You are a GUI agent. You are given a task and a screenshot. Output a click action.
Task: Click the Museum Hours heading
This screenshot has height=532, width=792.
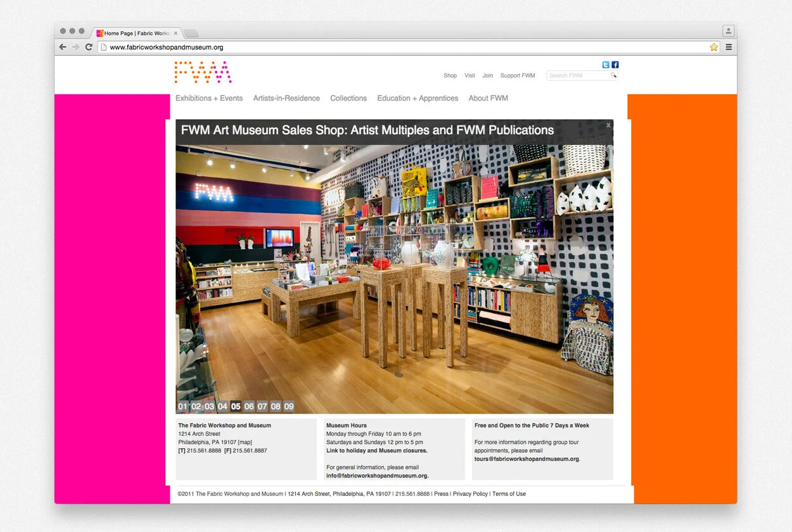pos(347,426)
